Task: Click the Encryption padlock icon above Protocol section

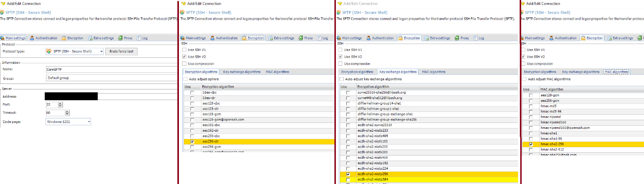Action: pos(63,38)
